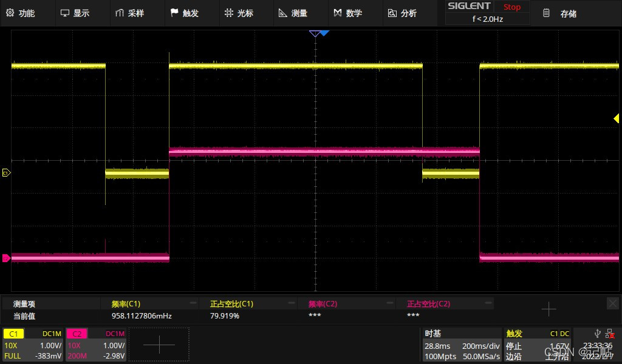Remove the 频率(C1) measurement with its minus button
This screenshot has height=364, width=622.
click(x=193, y=303)
